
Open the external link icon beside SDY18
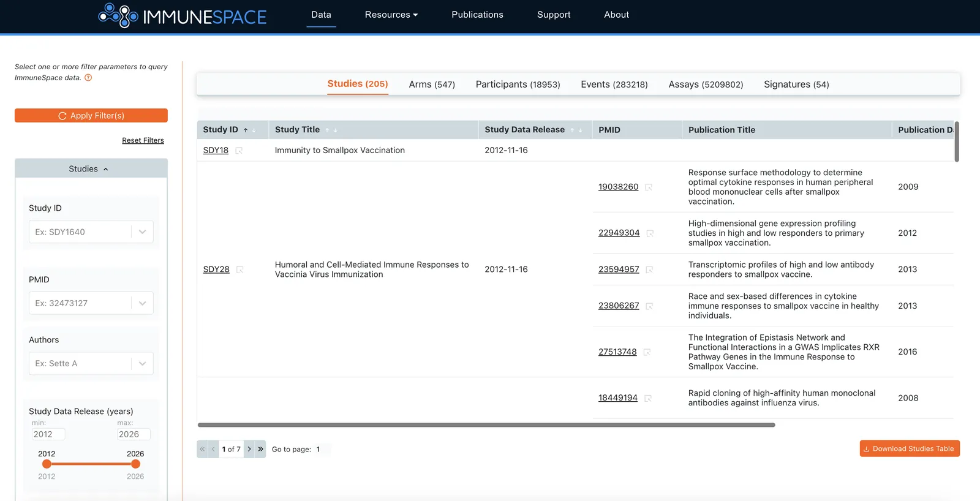(239, 151)
